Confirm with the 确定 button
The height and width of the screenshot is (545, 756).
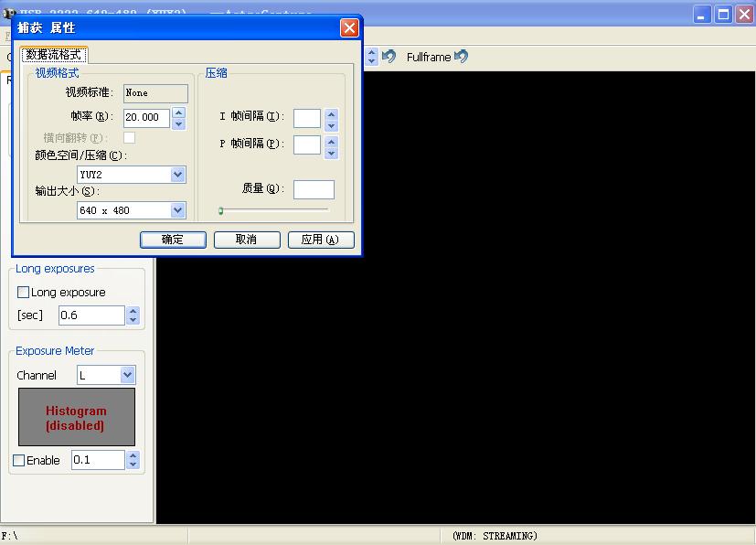[x=173, y=240]
